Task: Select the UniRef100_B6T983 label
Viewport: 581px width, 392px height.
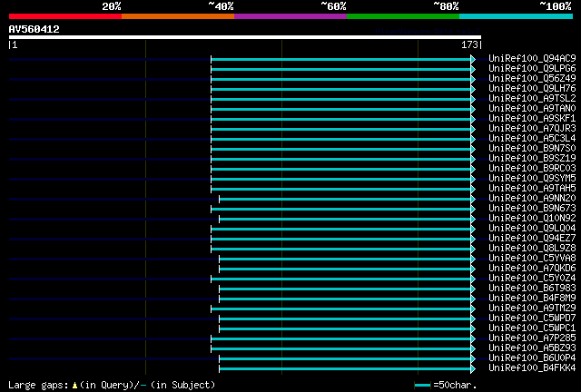Action: 532,289
